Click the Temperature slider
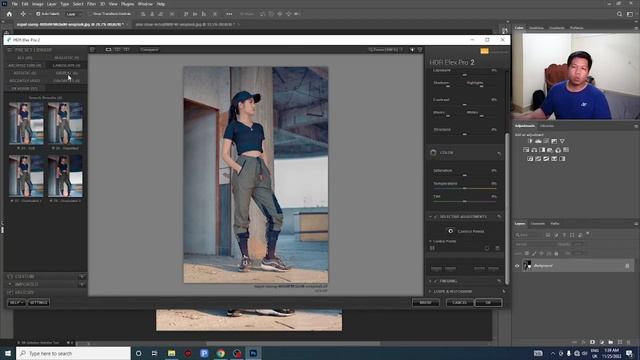This screenshot has height=360, width=640. coord(464,188)
